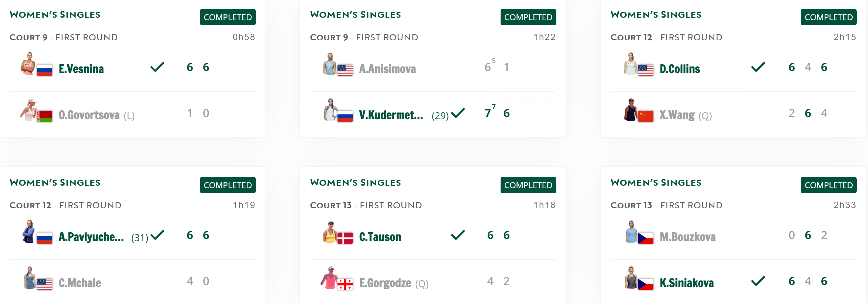Click Completed badge on Vesnina match

pyautogui.click(x=228, y=17)
